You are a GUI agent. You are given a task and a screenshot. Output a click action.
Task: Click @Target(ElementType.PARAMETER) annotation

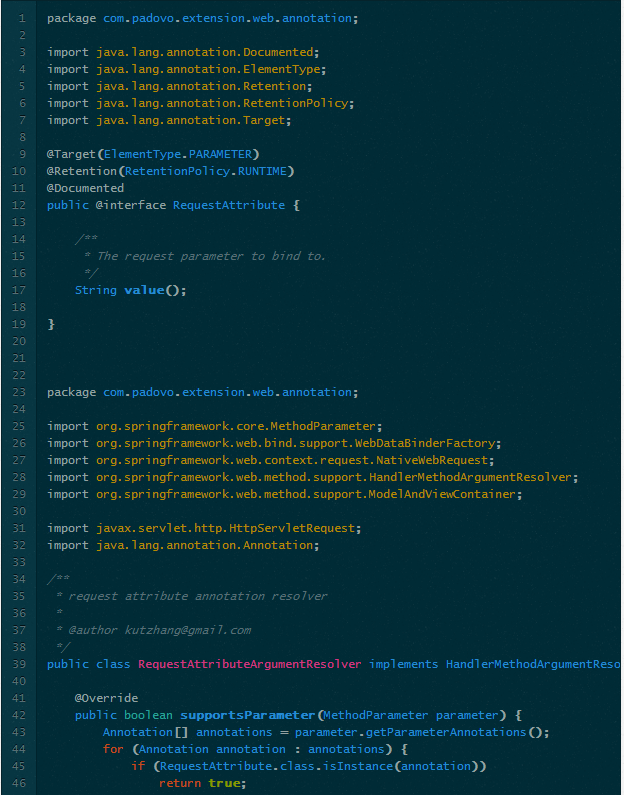[x=153, y=154]
